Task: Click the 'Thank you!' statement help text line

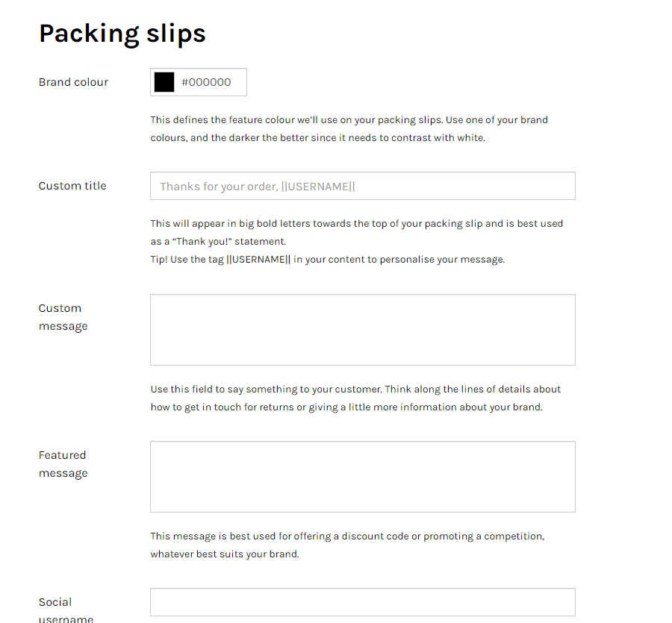Action: tap(218, 242)
